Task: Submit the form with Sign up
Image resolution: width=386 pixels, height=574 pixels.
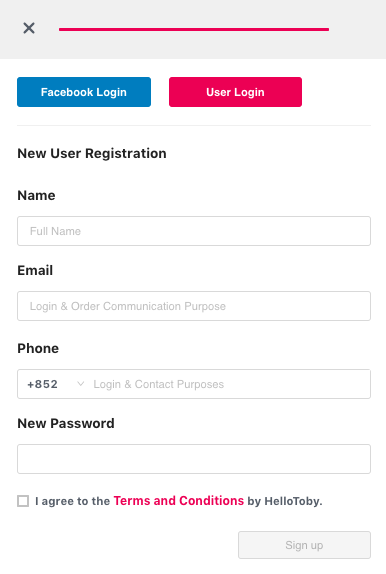Action: point(304,545)
